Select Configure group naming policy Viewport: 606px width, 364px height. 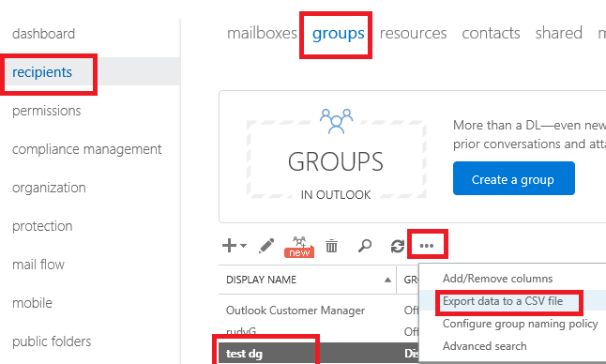click(x=521, y=324)
